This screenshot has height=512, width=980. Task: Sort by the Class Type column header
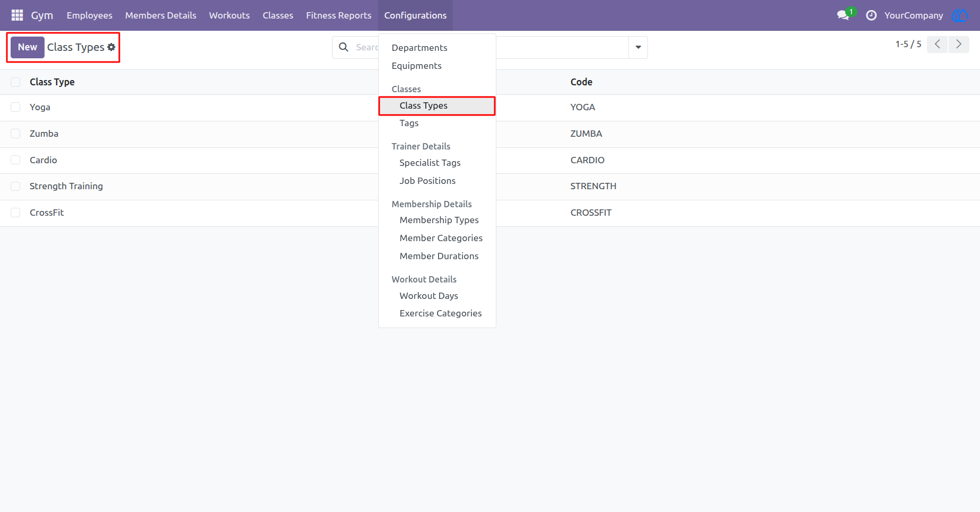click(52, 82)
